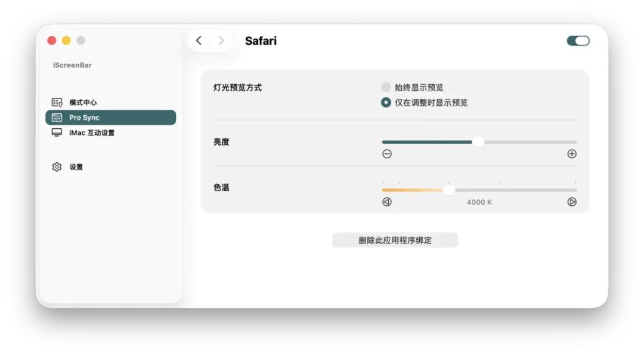The height and width of the screenshot is (355, 644).
Task: Click the 灯光预览方式 label
Action: (x=237, y=88)
